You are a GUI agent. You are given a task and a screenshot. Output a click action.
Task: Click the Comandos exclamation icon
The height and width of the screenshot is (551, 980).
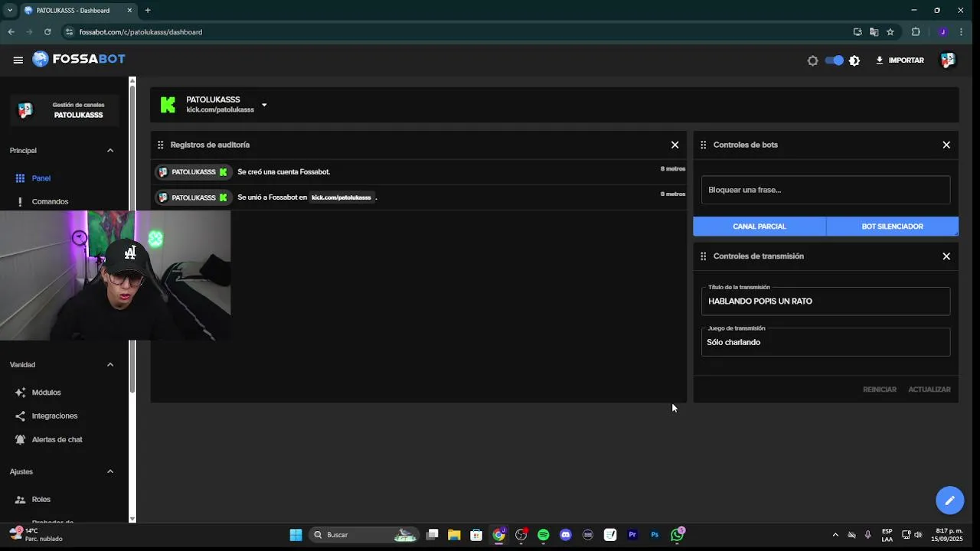pos(20,201)
